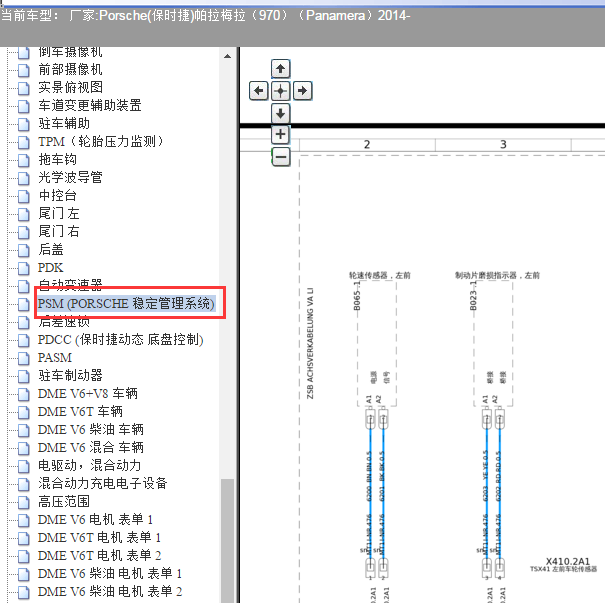
Task: Click the document icon beside 驻车辅助
Action: click(24, 124)
